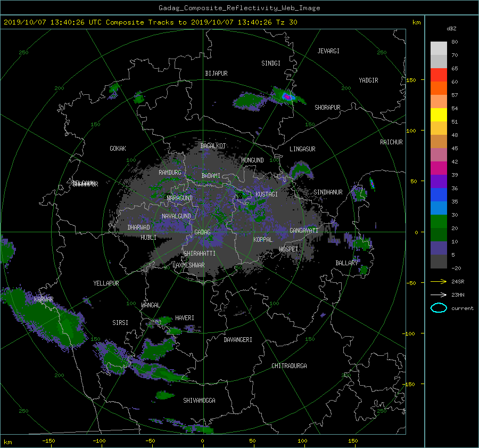Click the dBZ legend heading

point(451,29)
